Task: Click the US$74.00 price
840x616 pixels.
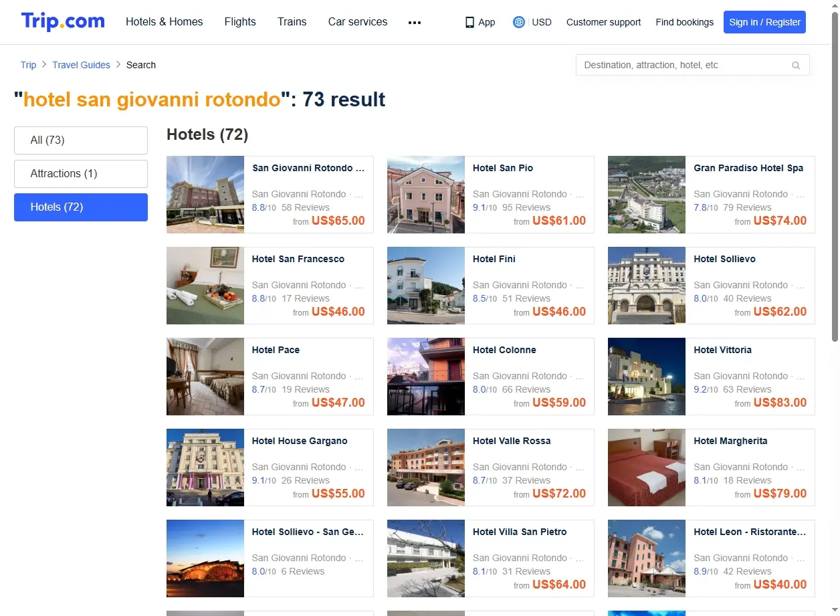Action: [x=780, y=221]
